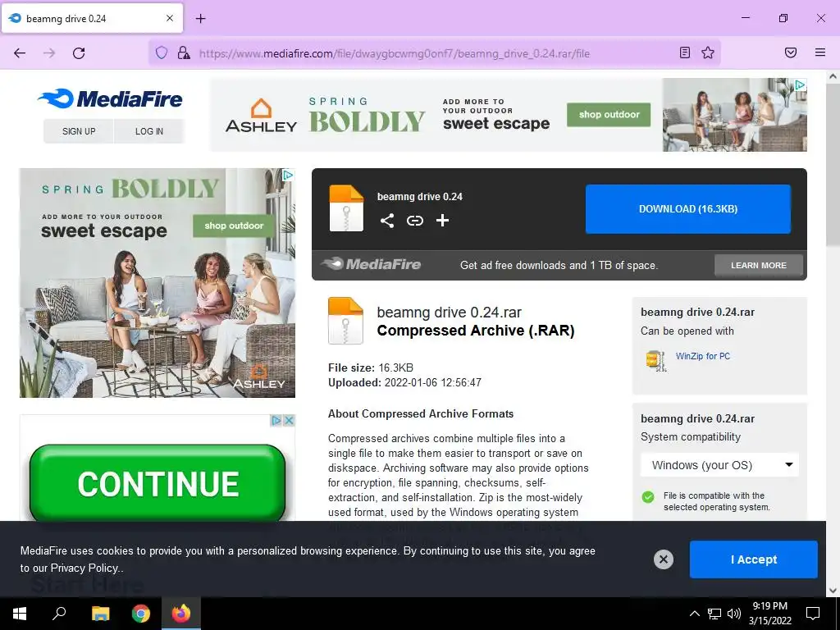Open the tracking protection shield icon
This screenshot has width=840, height=630.
[x=162, y=52]
